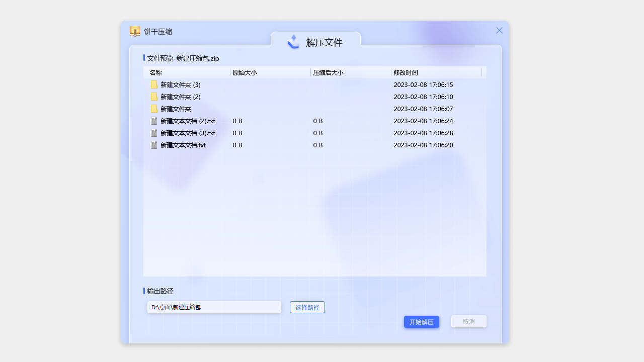Click the document icon beside 新建文本文档 (3).txt

point(154,133)
